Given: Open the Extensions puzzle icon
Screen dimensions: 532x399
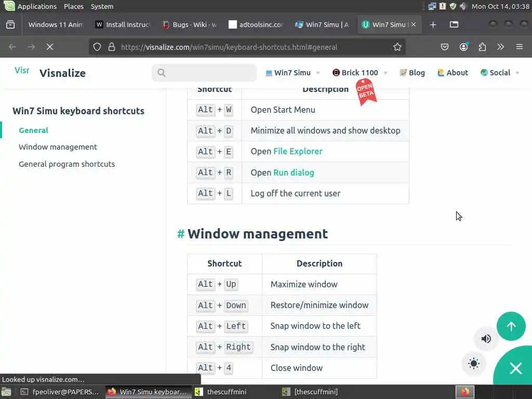Looking at the screenshot, I should click(x=482, y=47).
